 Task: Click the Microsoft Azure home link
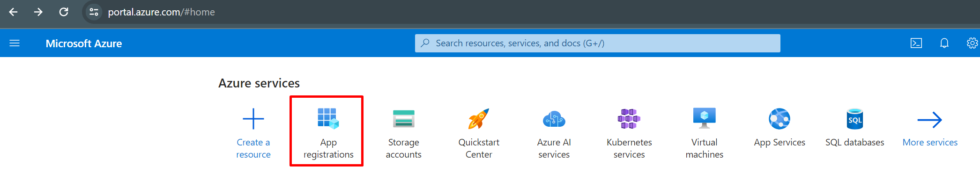tap(84, 43)
